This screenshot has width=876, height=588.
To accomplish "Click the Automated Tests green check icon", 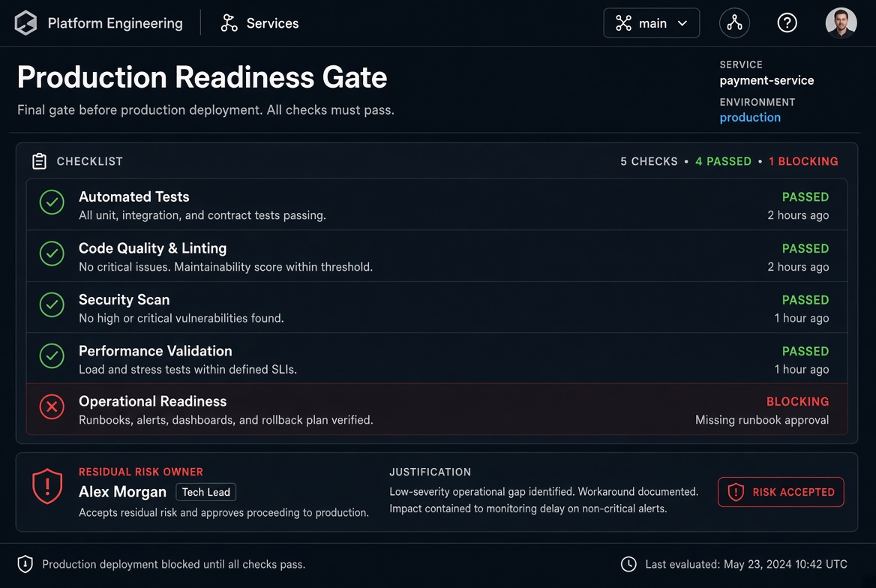I will click(52, 202).
